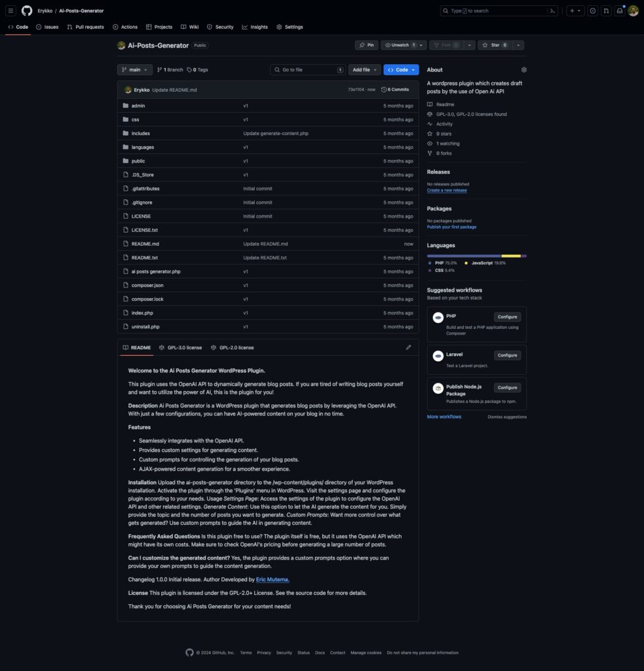Click the pencil icon to edit the README
Screen dimensions: 644x671
409,347
